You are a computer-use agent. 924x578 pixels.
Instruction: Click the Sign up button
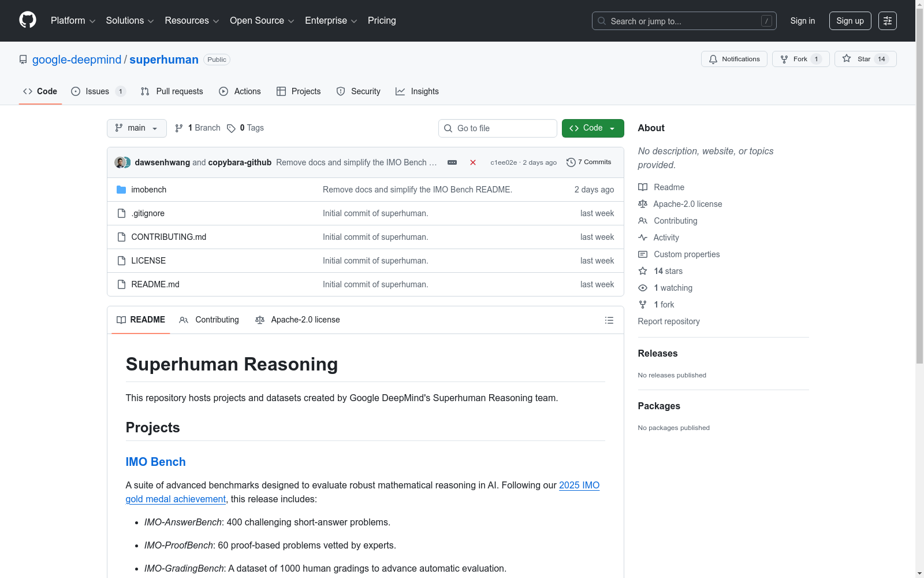[850, 21]
